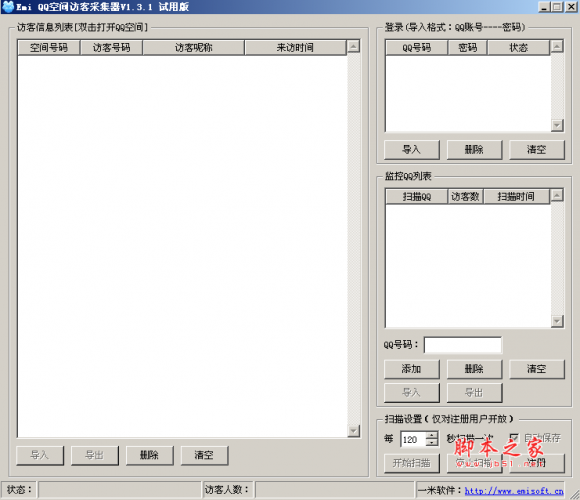Click the 停止扫描 button

pyautogui.click(x=474, y=463)
